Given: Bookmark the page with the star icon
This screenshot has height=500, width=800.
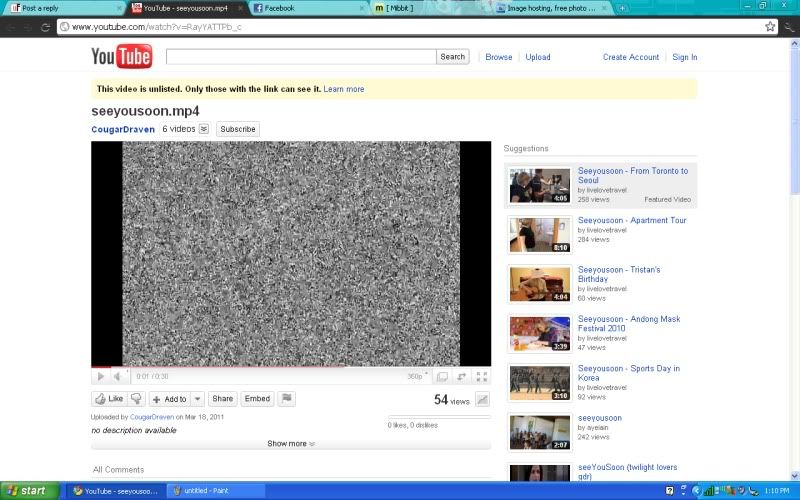Looking at the screenshot, I should click(x=770, y=27).
